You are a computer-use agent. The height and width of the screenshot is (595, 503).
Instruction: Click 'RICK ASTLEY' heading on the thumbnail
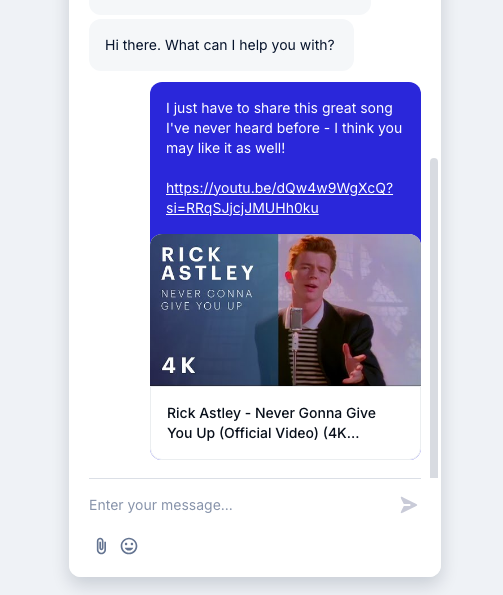pos(207,264)
